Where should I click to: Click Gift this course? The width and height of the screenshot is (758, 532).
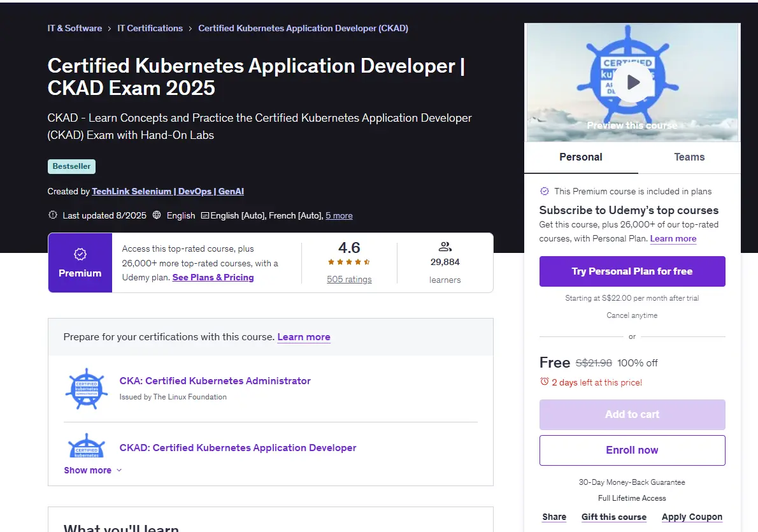coord(614,517)
